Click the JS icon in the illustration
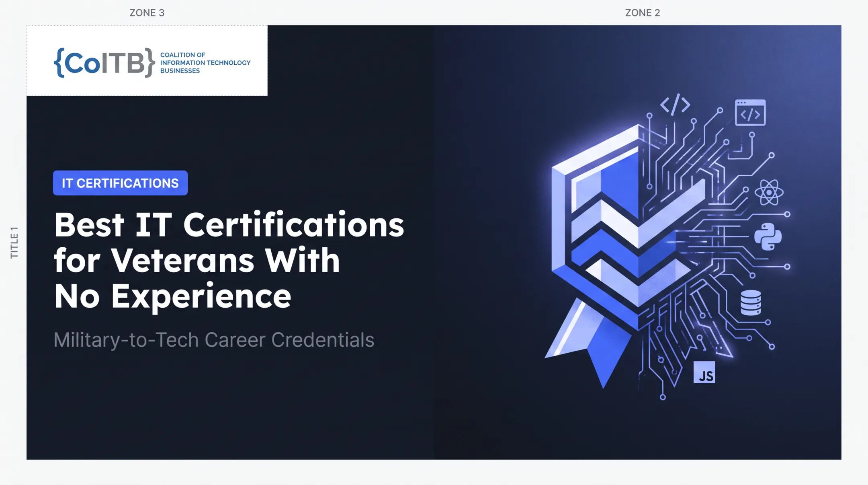868x485 pixels. [704, 372]
